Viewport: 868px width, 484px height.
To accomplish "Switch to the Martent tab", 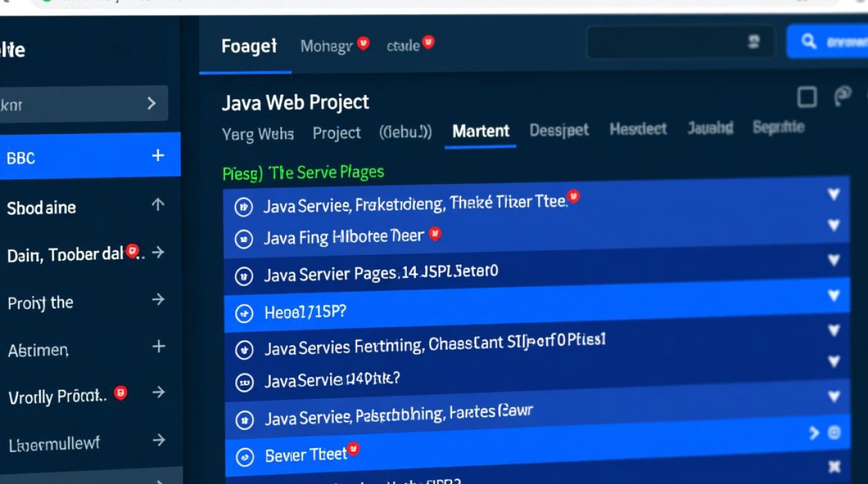I will click(480, 131).
